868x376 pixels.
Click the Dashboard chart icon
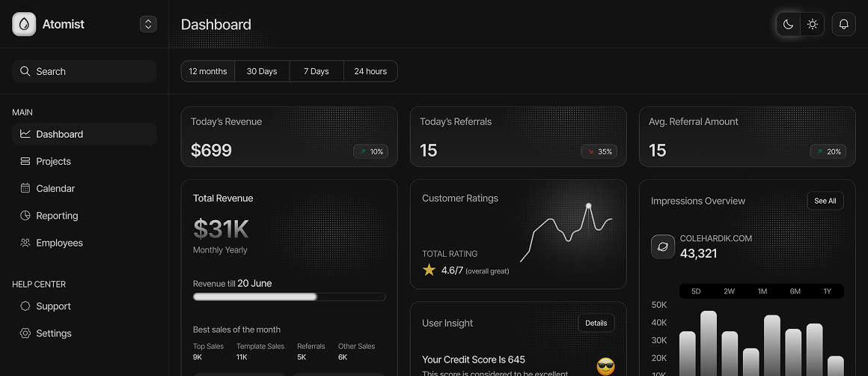click(x=25, y=134)
